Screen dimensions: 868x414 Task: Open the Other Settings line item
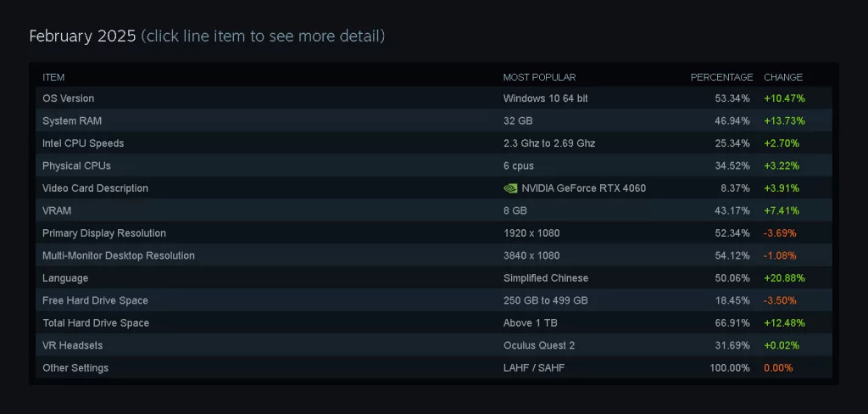click(x=433, y=367)
